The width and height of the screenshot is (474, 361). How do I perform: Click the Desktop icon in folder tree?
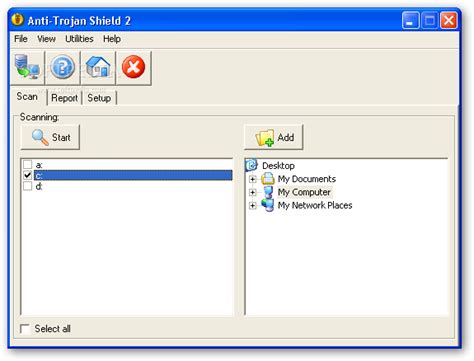(x=252, y=165)
